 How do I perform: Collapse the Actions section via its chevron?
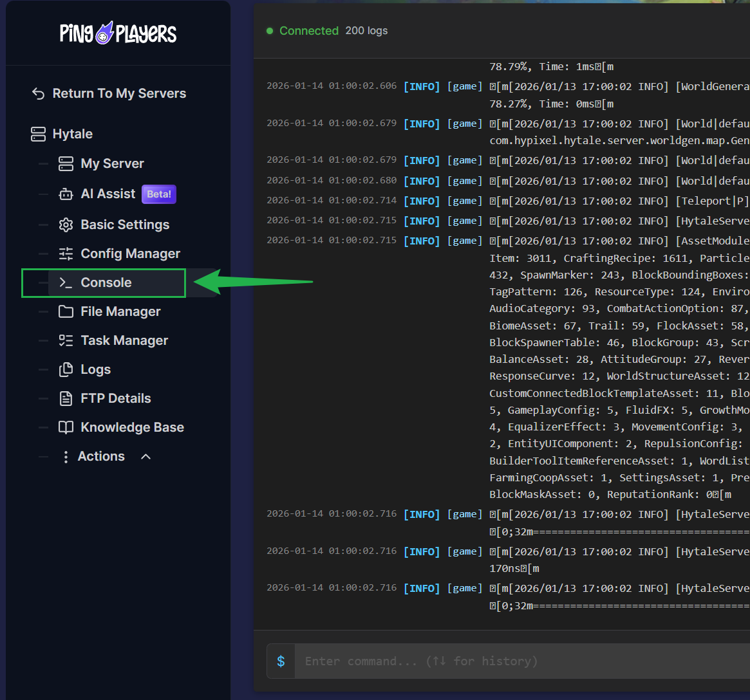pos(145,456)
